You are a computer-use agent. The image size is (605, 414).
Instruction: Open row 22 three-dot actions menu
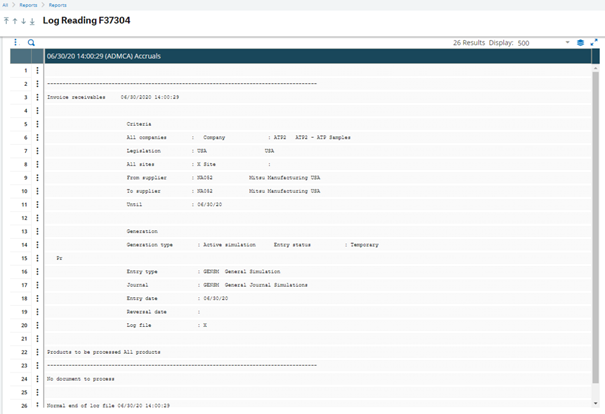click(x=37, y=351)
